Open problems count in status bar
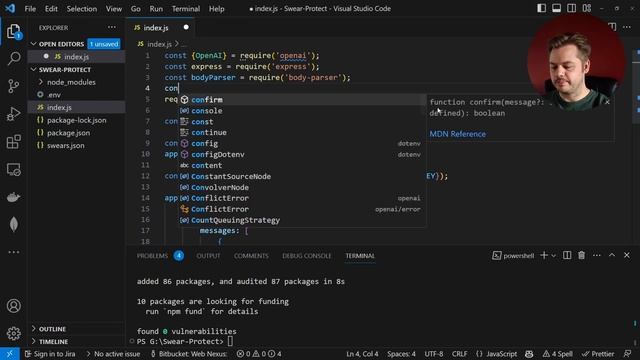This screenshot has height=360, width=640. click(259, 354)
